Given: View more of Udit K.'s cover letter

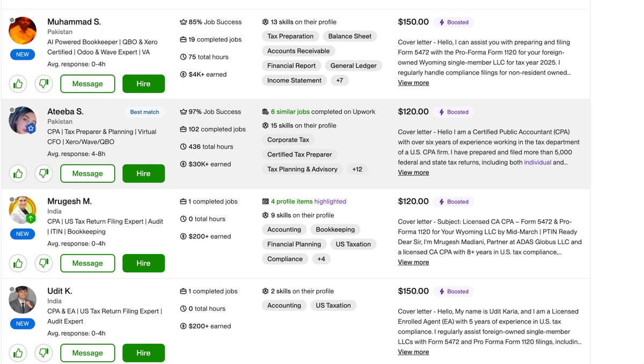Looking at the screenshot, I should (x=413, y=352).
